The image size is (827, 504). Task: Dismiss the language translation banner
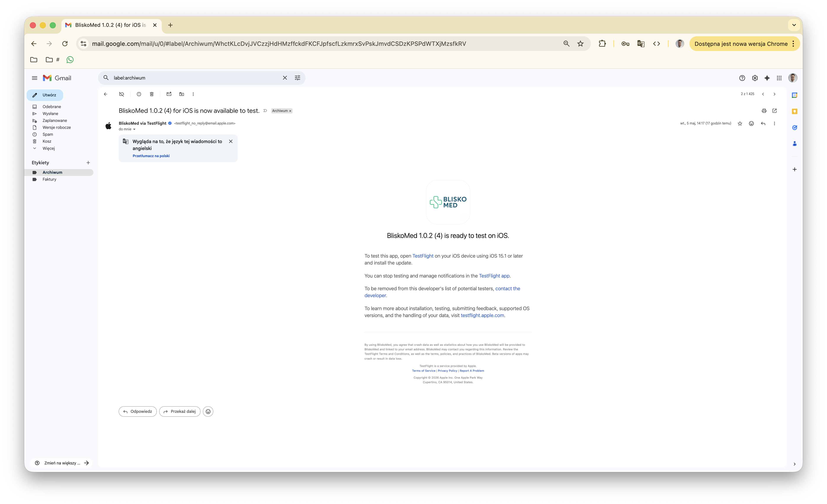tap(231, 142)
